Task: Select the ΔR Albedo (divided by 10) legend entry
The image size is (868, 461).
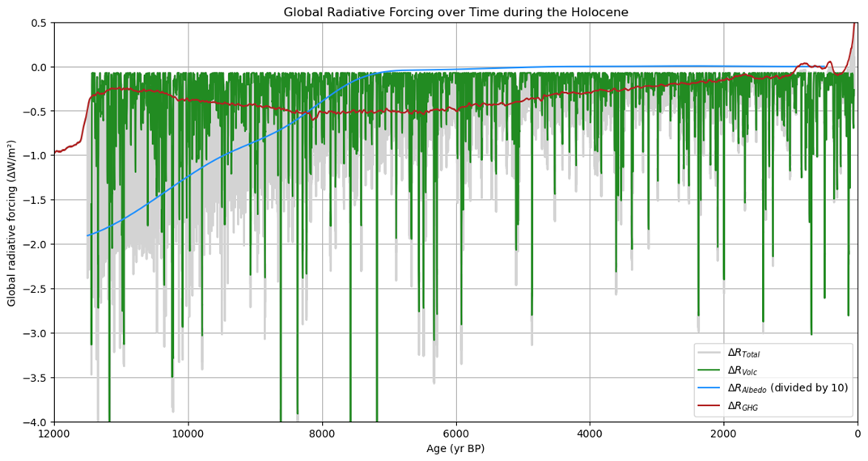Action: [x=773, y=388]
